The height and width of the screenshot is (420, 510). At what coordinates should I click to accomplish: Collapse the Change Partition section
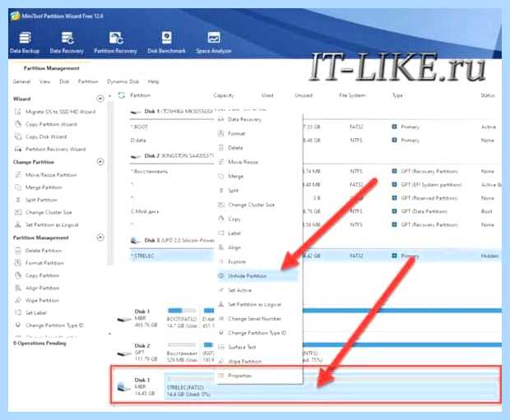(x=100, y=162)
